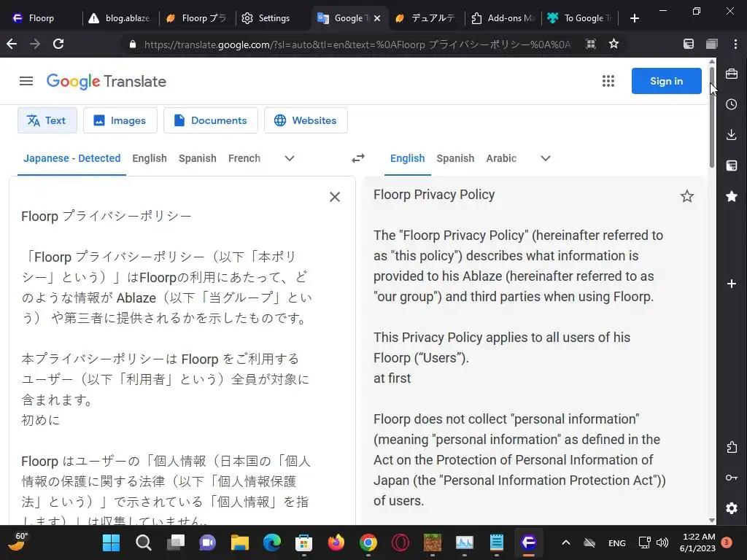Open Bookmarks star in sidebar
The image size is (747, 560).
coord(732,196)
